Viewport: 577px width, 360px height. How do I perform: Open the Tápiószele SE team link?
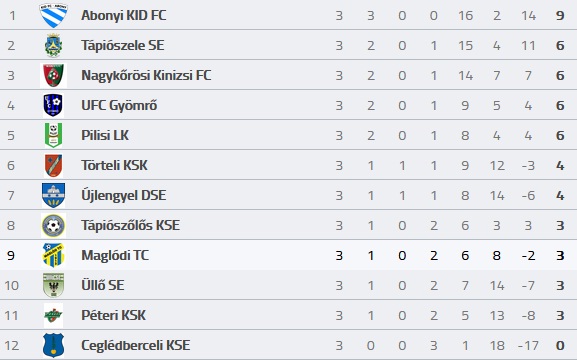pos(123,45)
